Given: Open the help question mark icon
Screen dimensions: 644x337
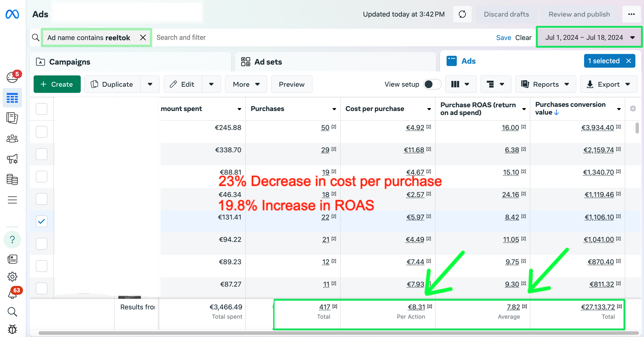Looking at the screenshot, I should (12, 240).
